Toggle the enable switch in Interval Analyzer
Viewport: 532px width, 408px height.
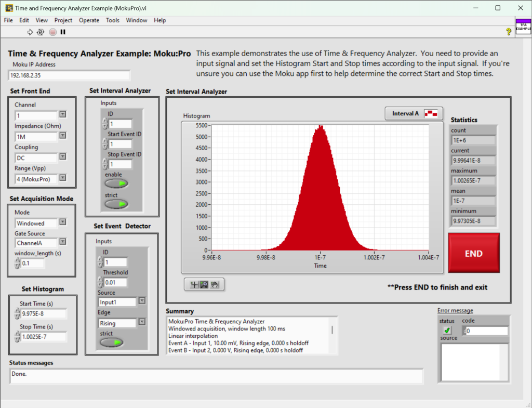pos(115,183)
